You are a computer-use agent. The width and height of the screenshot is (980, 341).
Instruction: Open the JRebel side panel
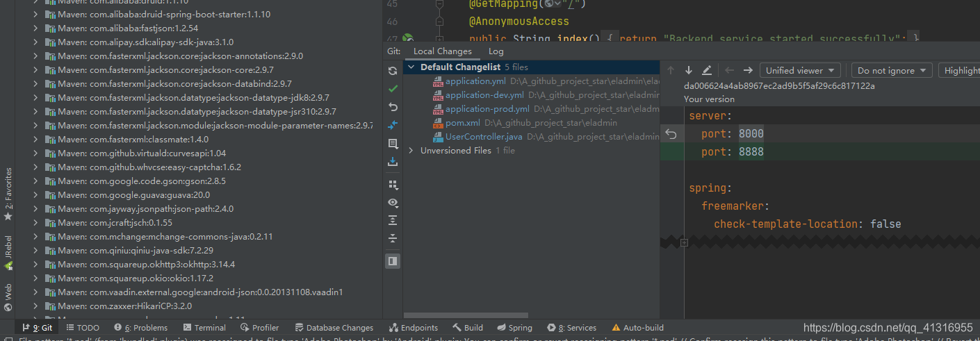pyautogui.click(x=8, y=253)
